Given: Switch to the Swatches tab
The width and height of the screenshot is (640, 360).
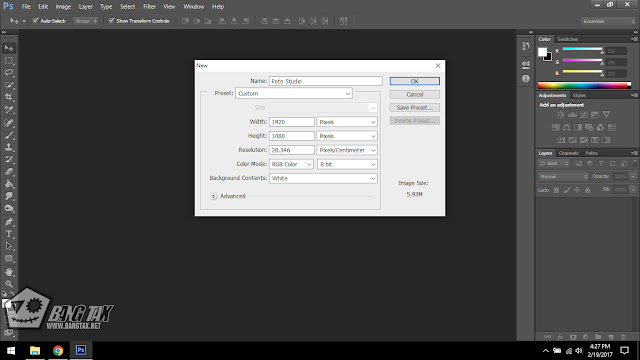Looking at the screenshot, I should 567,39.
